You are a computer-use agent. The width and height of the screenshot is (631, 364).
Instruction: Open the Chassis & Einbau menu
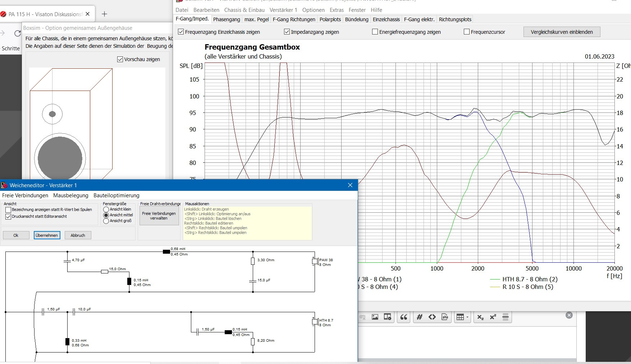pos(244,10)
